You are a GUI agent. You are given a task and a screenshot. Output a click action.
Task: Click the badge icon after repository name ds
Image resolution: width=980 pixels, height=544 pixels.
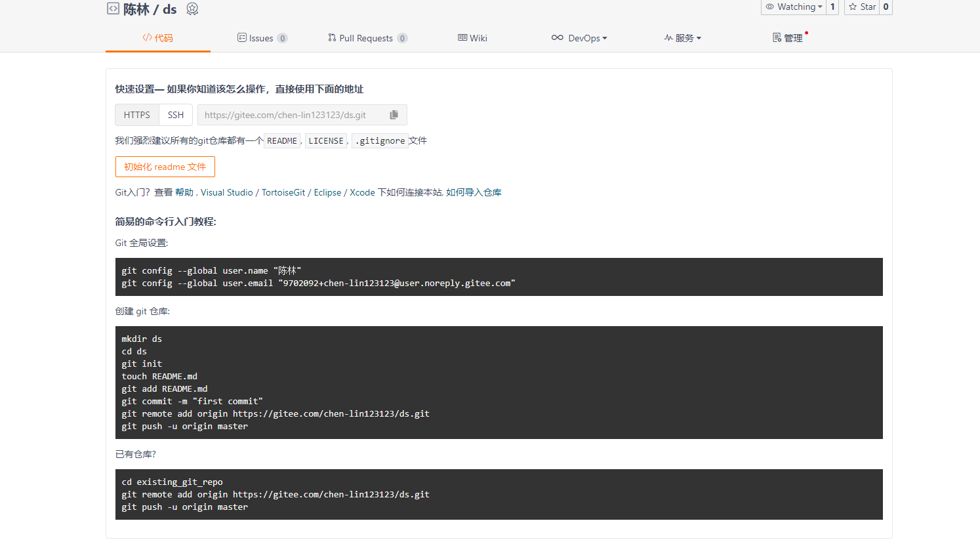[192, 9]
